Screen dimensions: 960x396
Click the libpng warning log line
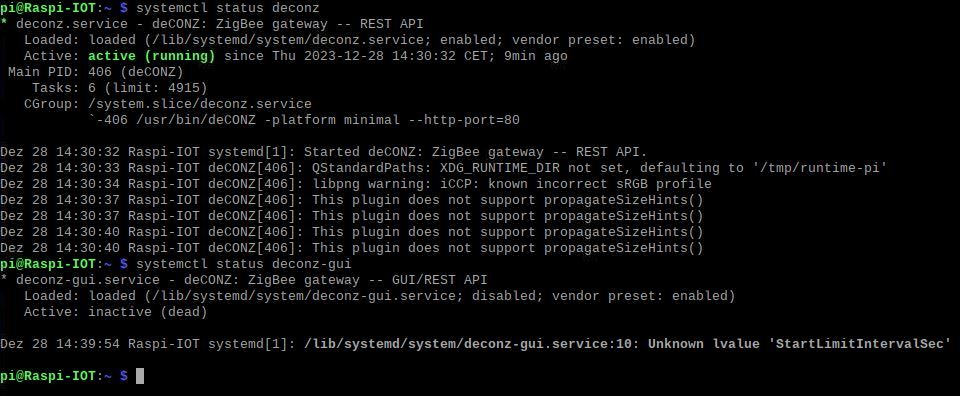tap(356, 184)
